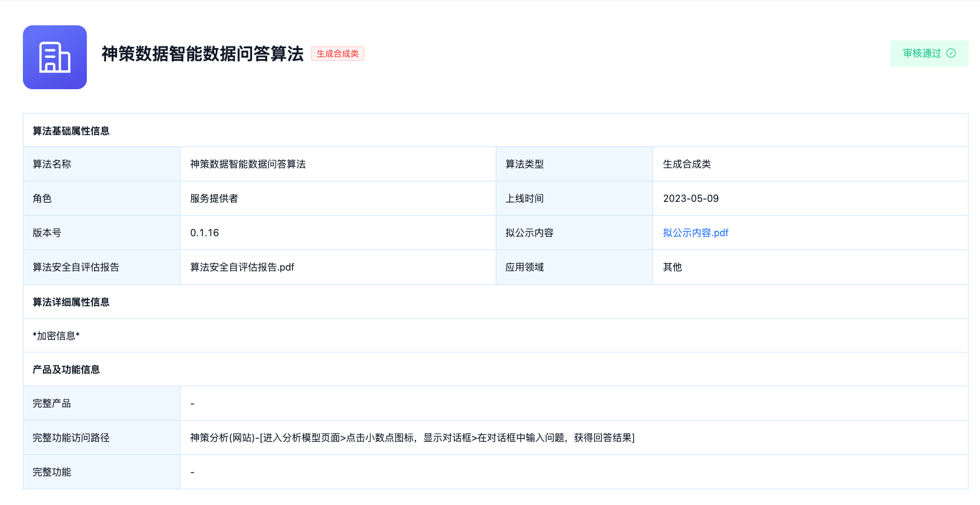Click the 算法基础属性信息 section header
The height and width of the screenshot is (505, 980).
[496, 131]
